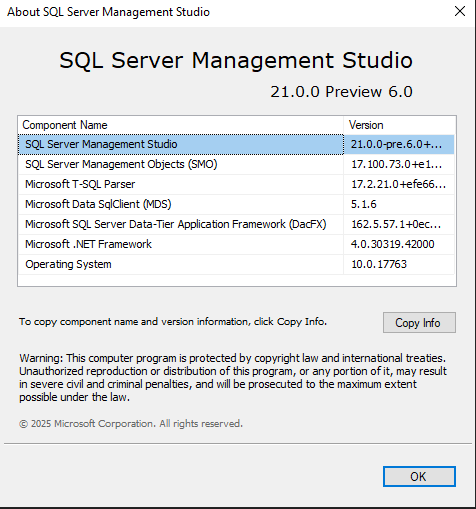Click the empty area below Operating System row
The height and width of the screenshot is (509, 476).
(237, 280)
